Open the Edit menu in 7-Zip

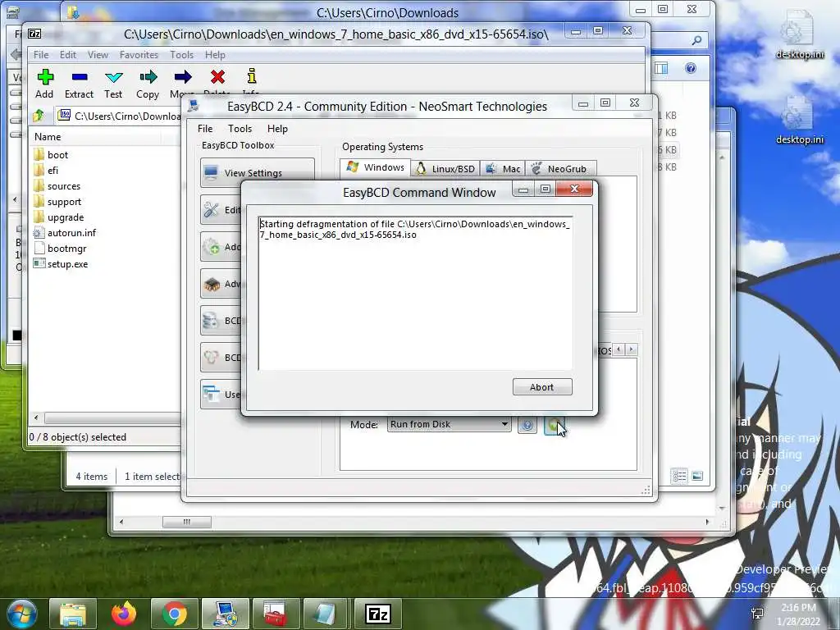(x=67, y=55)
